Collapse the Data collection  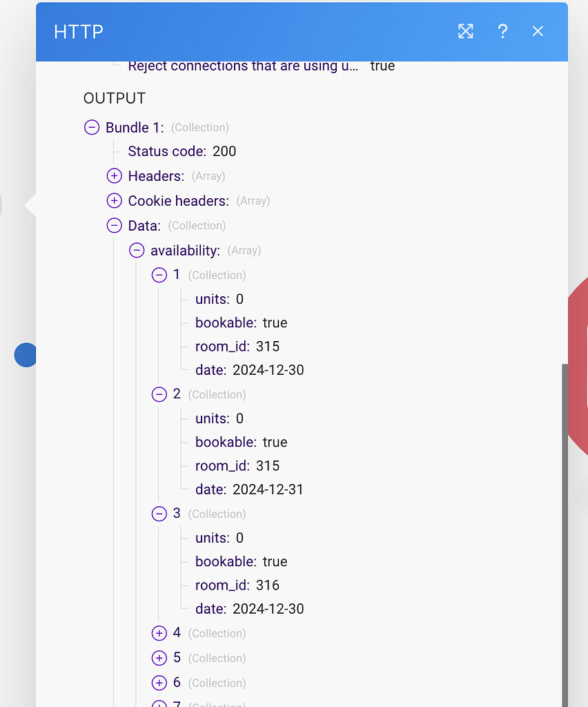coord(114,225)
